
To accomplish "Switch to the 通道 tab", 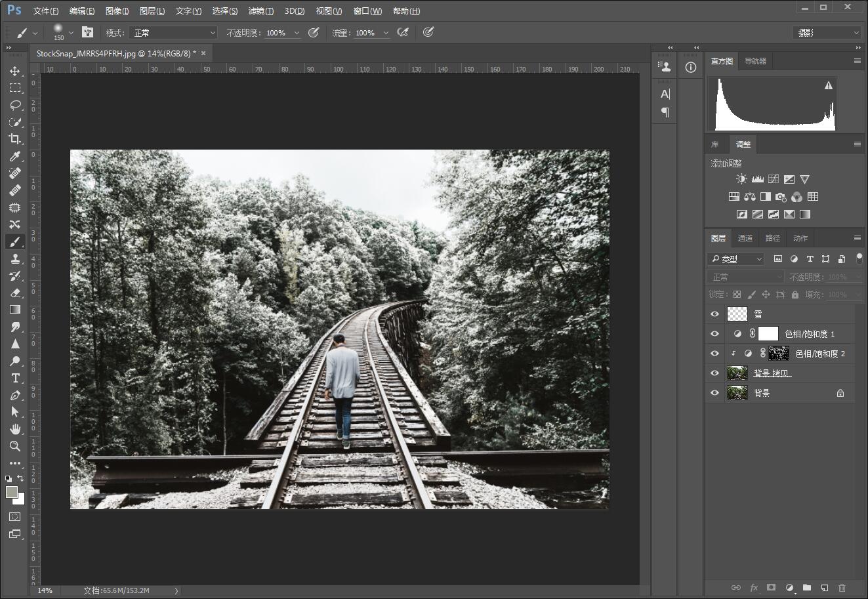I will (745, 238).
